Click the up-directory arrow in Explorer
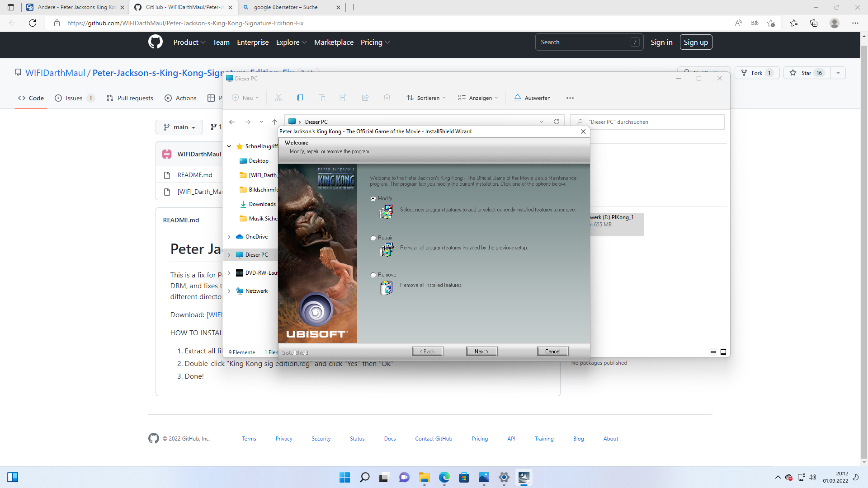The width and height of the screenshot is (868, 488). 274,122
